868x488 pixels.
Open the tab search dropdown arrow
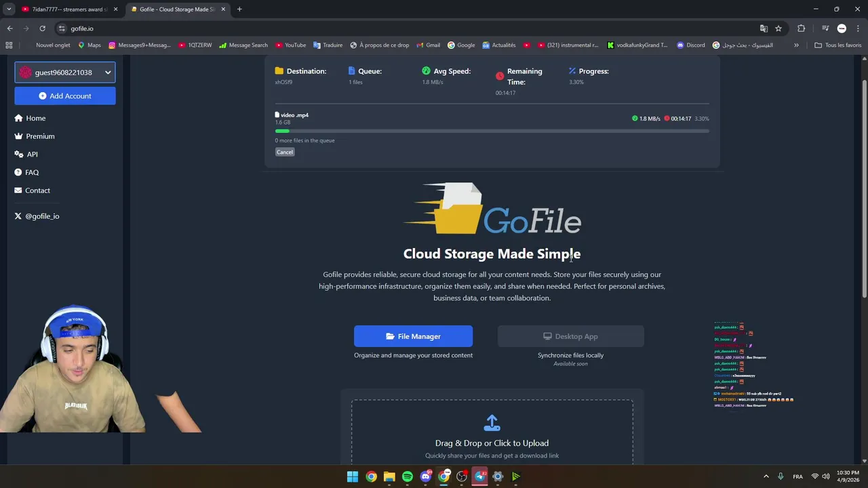9,9
